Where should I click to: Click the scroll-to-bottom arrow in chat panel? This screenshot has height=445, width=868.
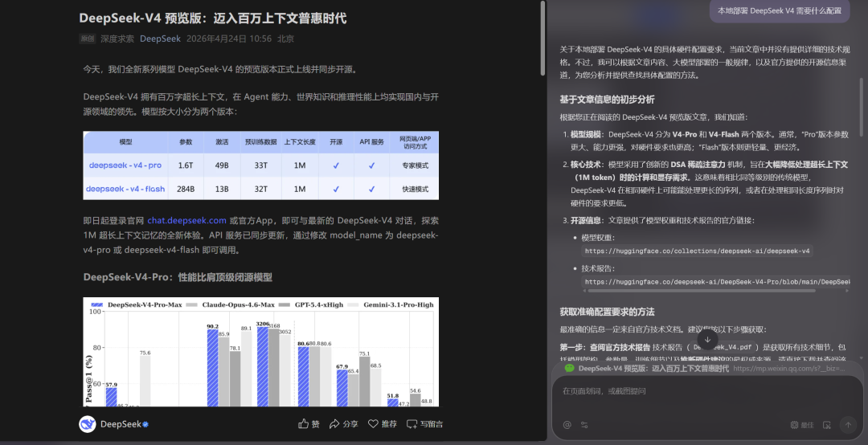[x=707, y=339]
